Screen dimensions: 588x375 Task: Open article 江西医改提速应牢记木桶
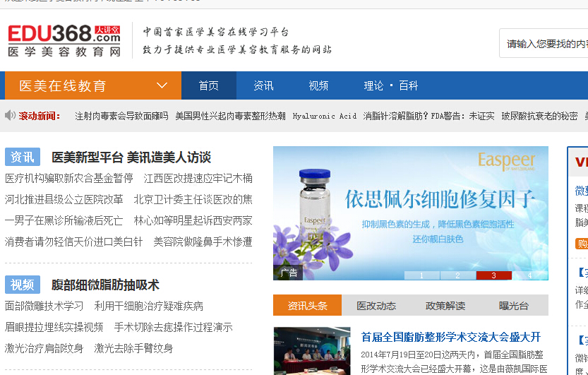198,178
